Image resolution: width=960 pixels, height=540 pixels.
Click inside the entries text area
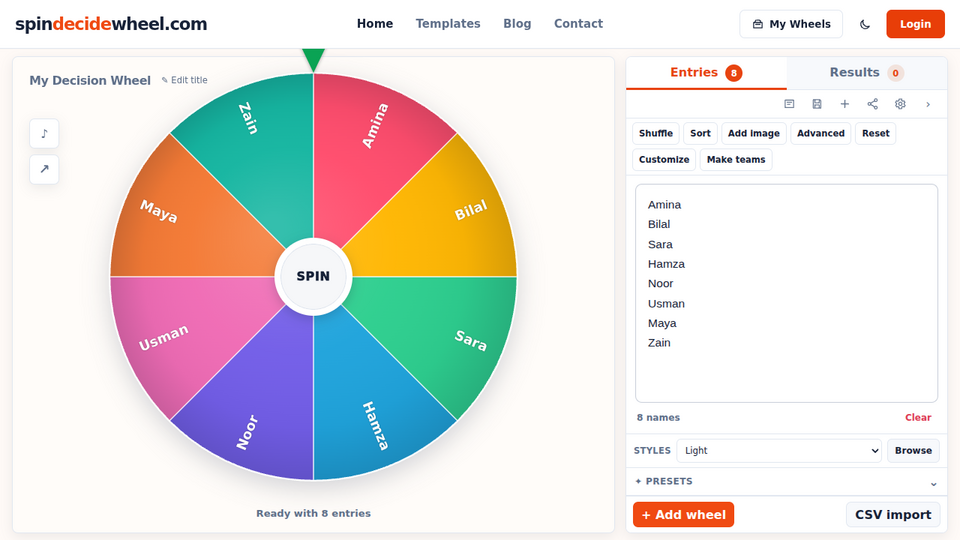(786, 293)
